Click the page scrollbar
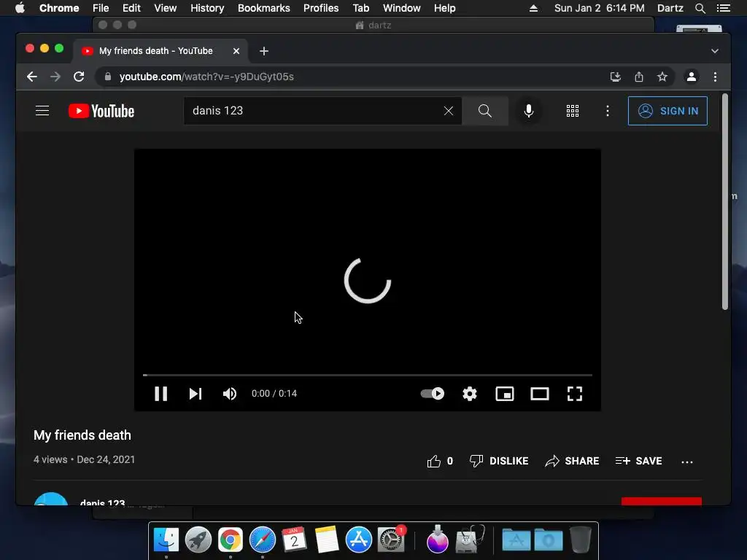Image resolution: width=747 pixels, height=560 pixels. pyautogui.click(x=724, y=202)
